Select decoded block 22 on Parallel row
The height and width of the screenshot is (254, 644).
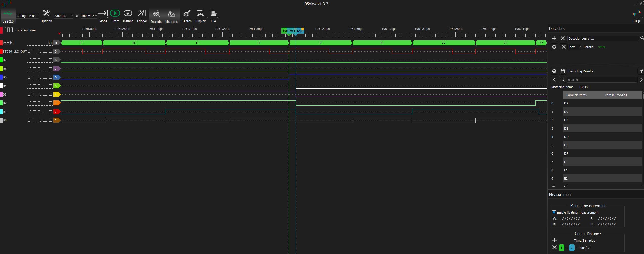[x=444, y=43]
